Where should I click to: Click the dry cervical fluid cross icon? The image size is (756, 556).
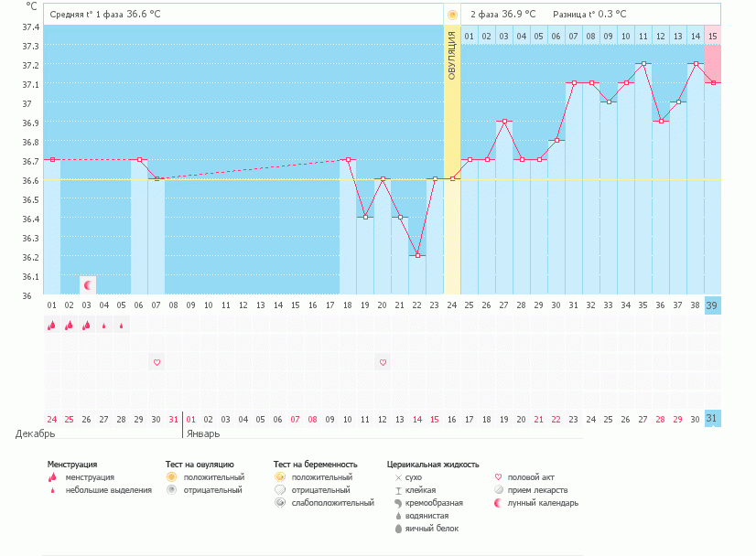click(x=397, y=477)
